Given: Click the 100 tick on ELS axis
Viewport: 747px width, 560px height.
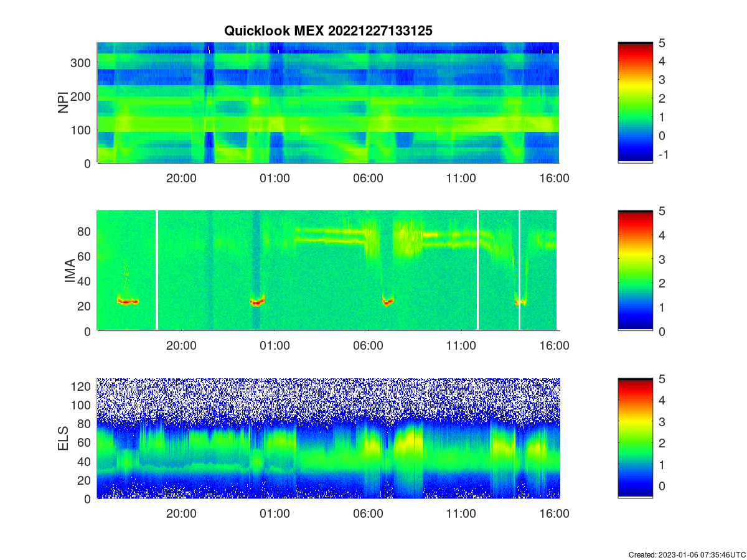Looking at the screenshot, I should pos(82,405).
